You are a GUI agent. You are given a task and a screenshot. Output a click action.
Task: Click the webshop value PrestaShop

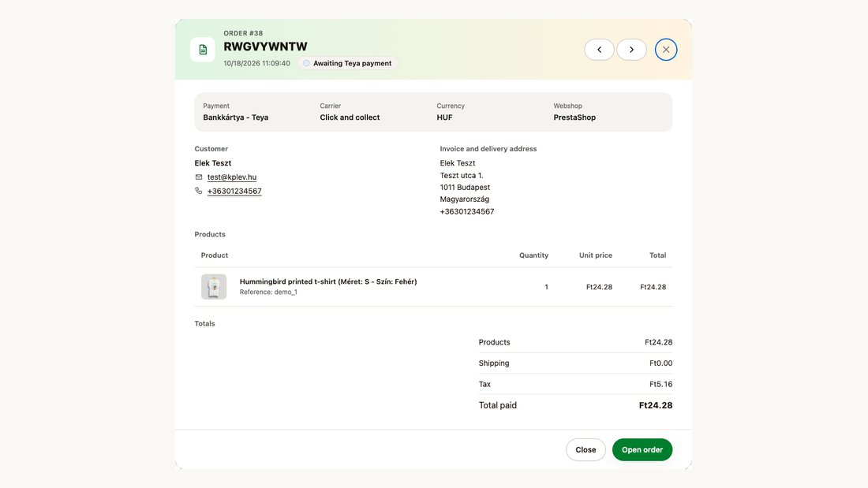[x=574, y=117]
